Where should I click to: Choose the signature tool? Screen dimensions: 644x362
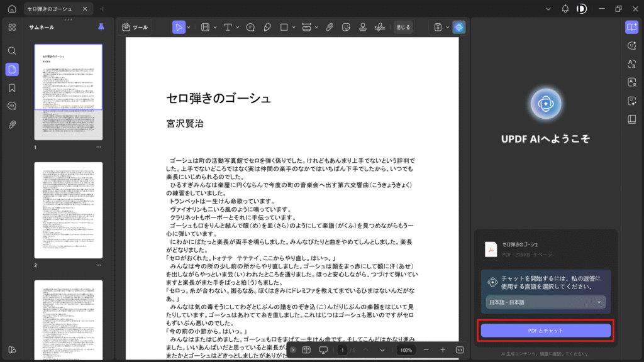[379, 27]
